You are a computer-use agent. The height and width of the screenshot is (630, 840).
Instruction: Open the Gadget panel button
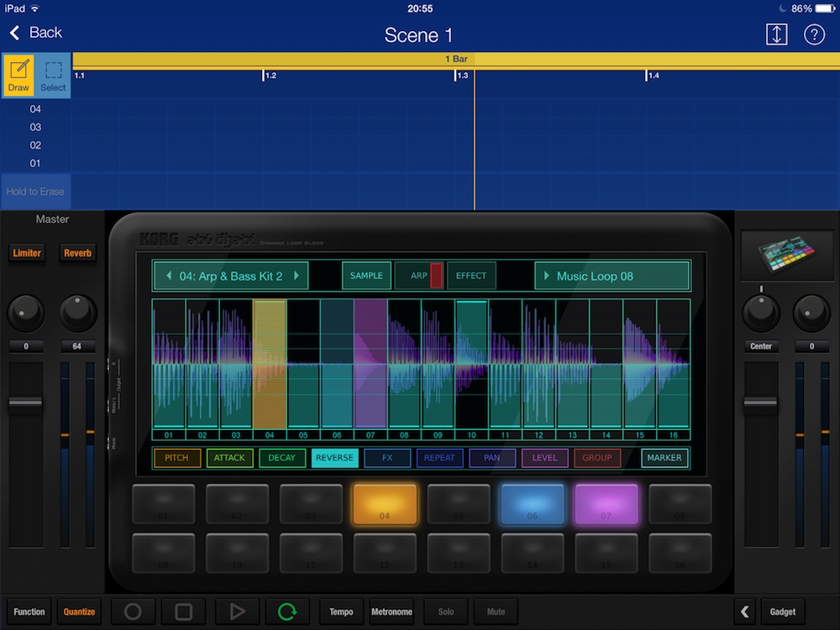[x=783, y=612]
